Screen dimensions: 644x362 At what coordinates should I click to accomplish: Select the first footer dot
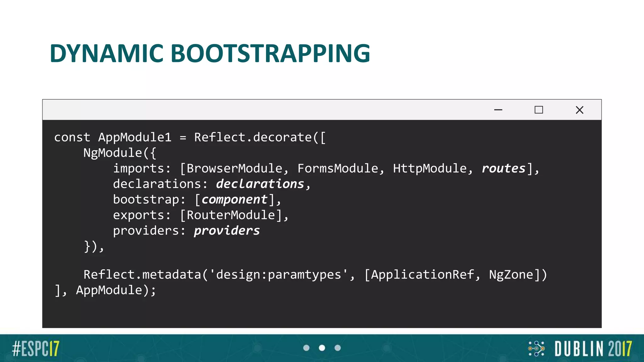pos(306,348)
